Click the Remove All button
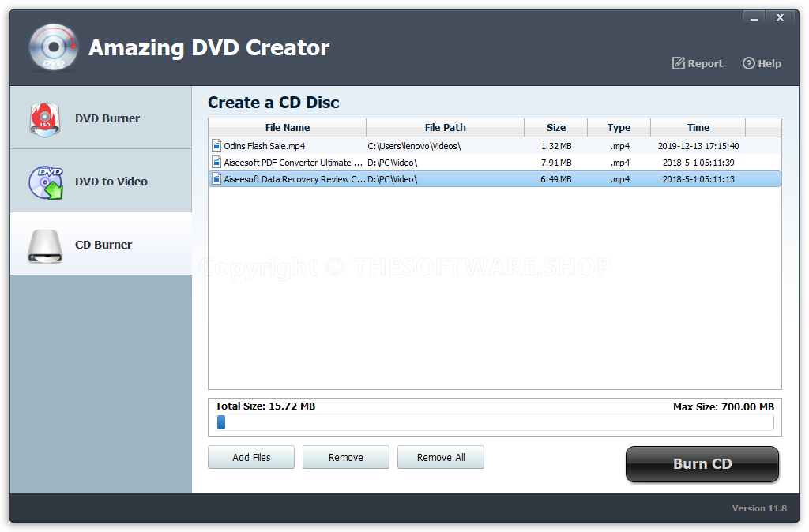 pos(440,456)
